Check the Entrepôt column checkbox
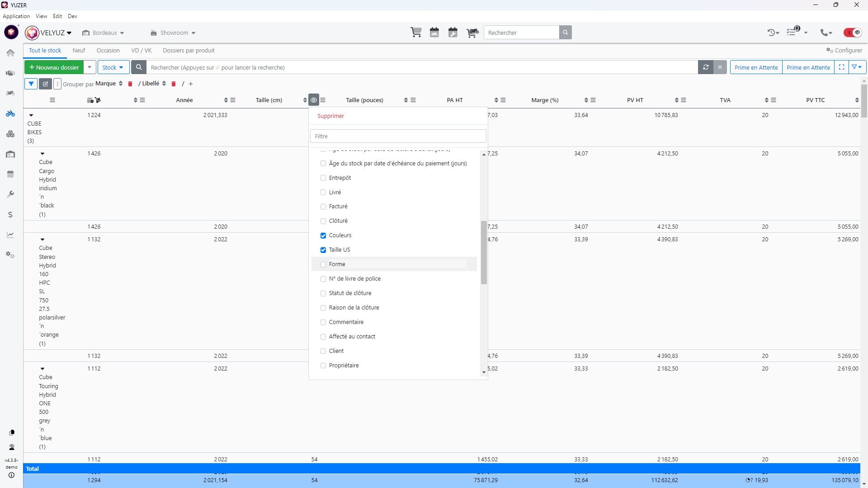The height and width of the screenshot is (488, 868). tap(323, 178)
